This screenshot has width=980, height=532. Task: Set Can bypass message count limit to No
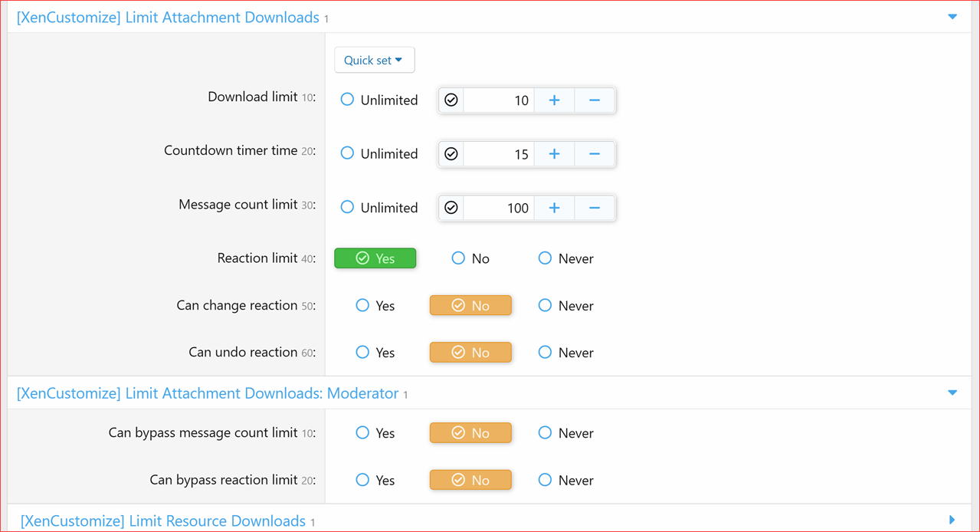pyautogui.click(x=470, y=432)
